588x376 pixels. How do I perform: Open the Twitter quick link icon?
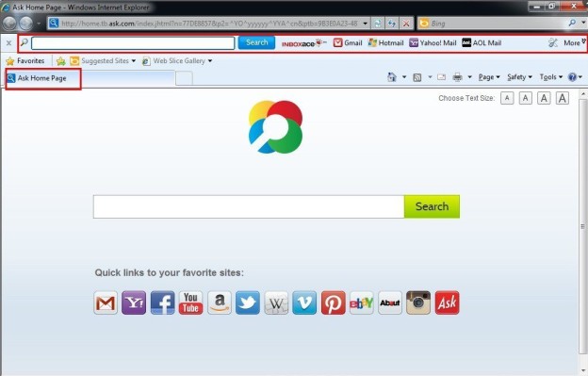(248, 302)
